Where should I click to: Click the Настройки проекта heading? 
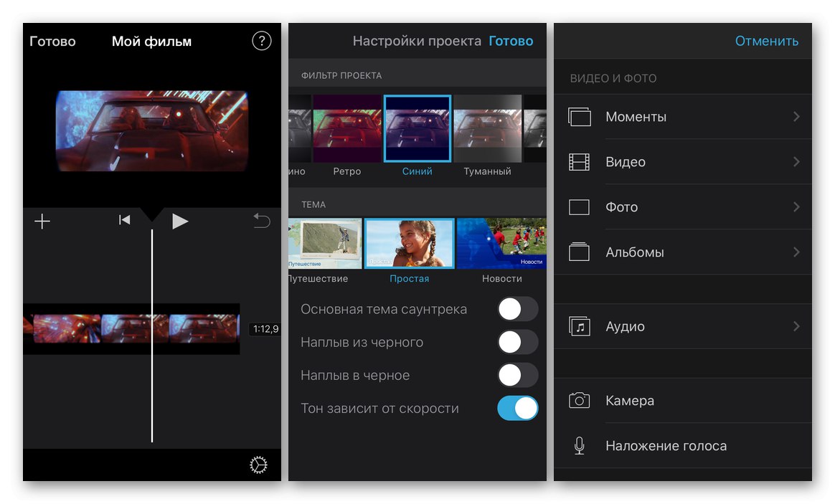pyautogui.click(x=417, y=41)
